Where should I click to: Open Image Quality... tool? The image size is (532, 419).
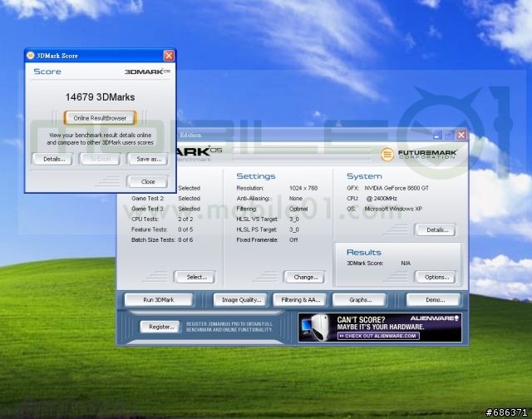[x=240, y=300]
